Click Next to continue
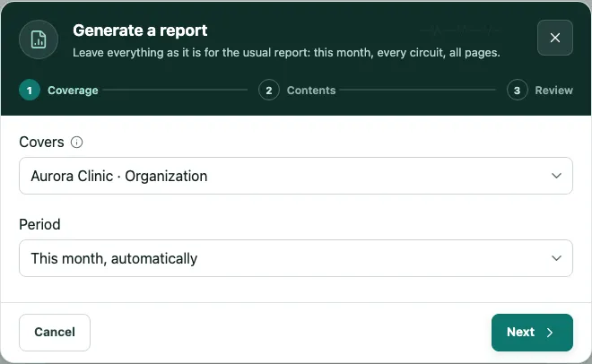Screen dimensions: 592x364 point(532,333)
